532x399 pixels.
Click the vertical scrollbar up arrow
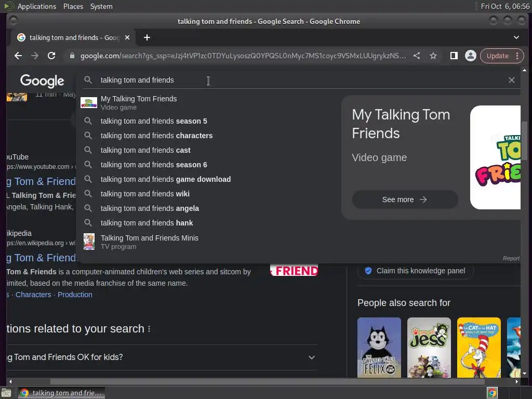tap(525, 70)
